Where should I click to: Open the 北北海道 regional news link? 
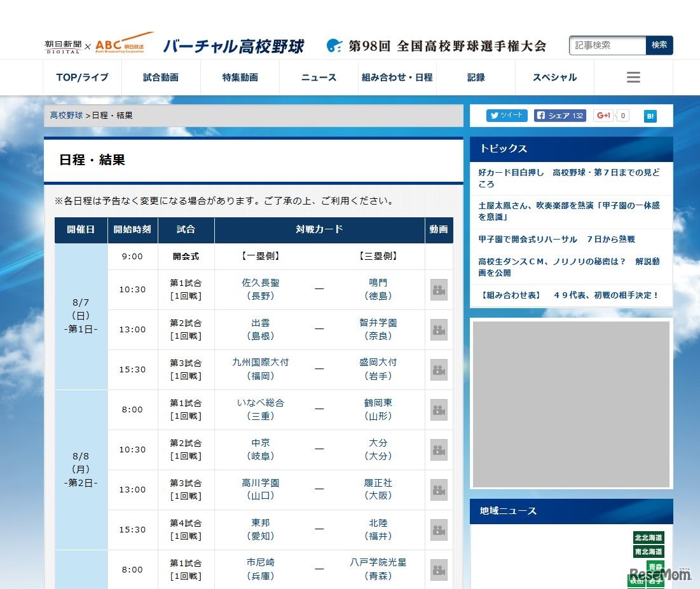(648, 538)
